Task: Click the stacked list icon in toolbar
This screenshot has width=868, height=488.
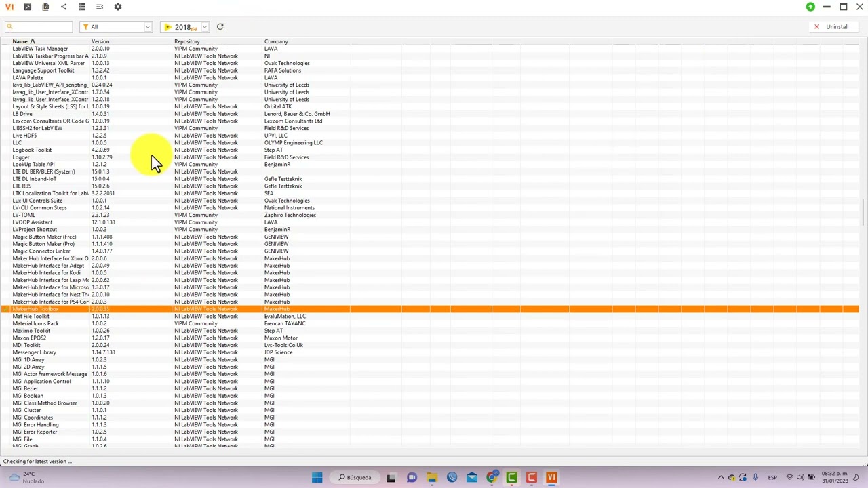Action: (x=82, y=7)
